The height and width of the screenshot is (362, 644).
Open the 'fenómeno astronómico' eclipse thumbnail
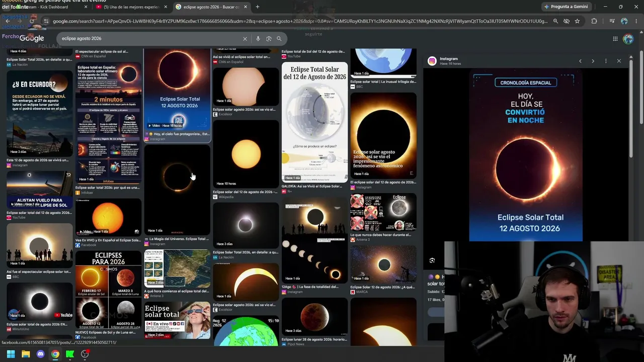(383, 135)
